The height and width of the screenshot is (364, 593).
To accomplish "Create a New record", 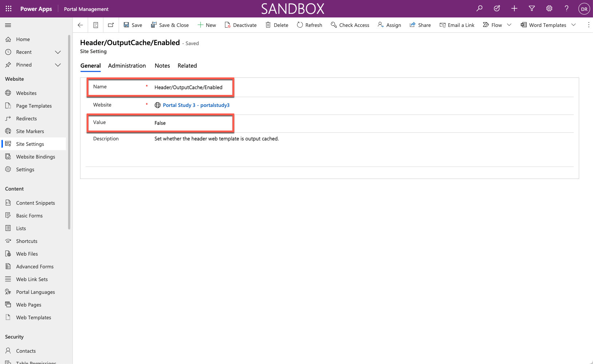I will click(207, 25).
